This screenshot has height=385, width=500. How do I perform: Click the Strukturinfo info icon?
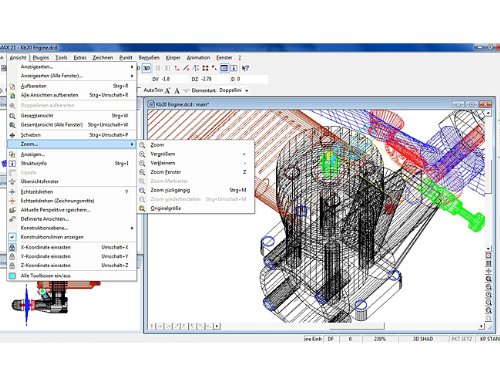pyautogui.click(x=12, y=163)
